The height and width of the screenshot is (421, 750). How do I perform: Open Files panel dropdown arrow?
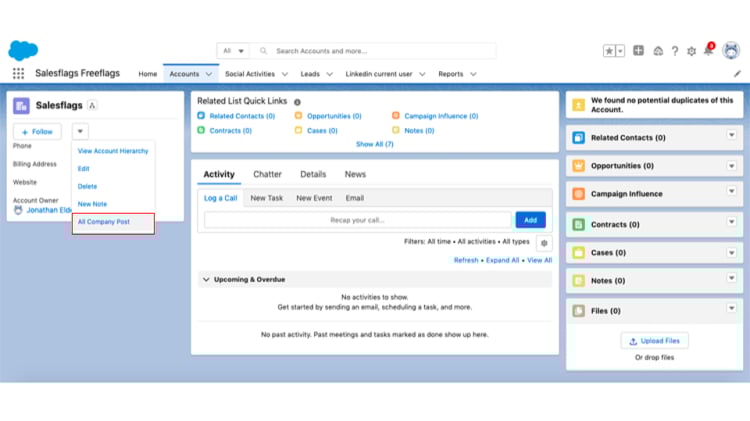point(731,309)
